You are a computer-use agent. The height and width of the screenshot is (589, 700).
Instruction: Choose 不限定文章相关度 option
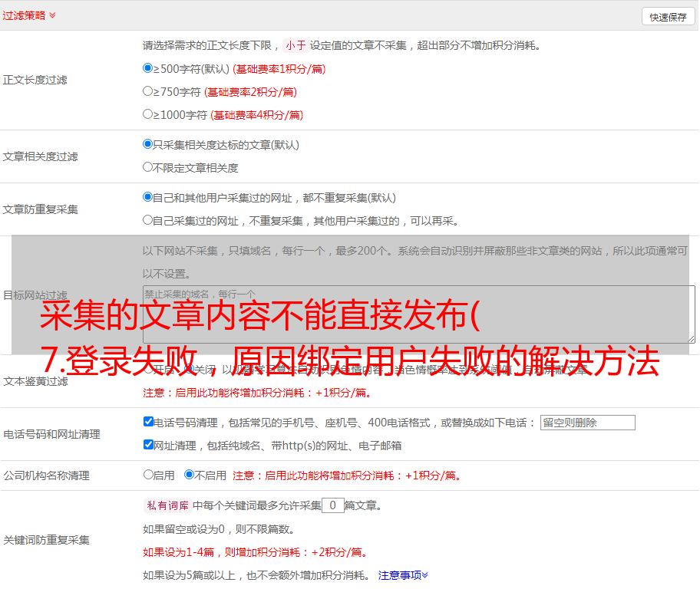pos(148,167)
